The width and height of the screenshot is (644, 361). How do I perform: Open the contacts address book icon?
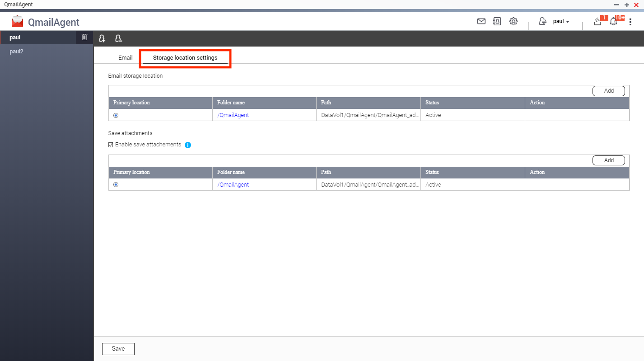coord(497,21)
